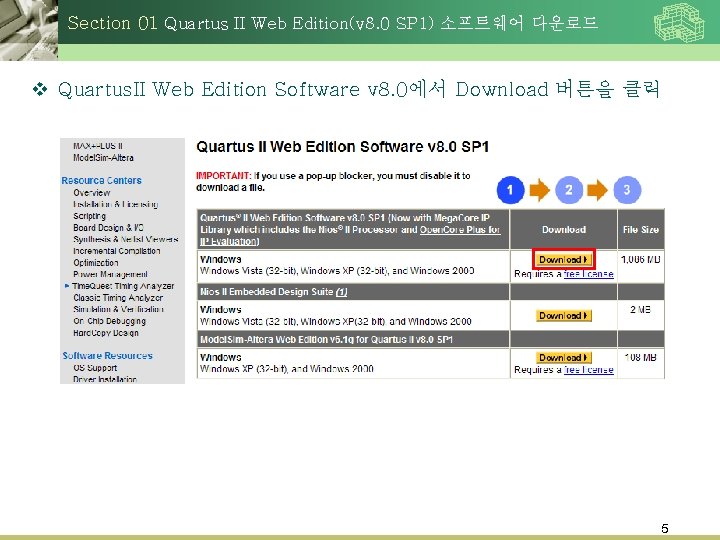Screen dimensions: 720x540
Task: Click the Nios II Embedded Design Suite Download button
Action: coord(563,315)
